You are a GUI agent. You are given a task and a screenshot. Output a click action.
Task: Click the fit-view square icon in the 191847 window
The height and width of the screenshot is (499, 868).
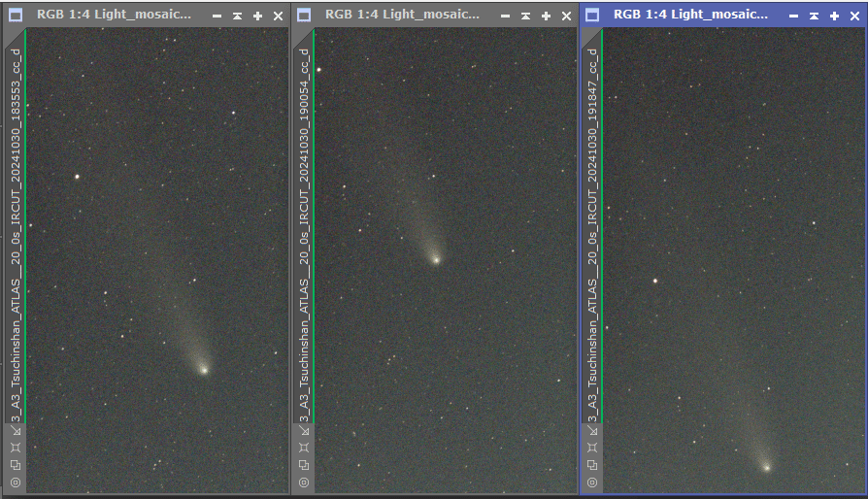click(x=592, y=448)
